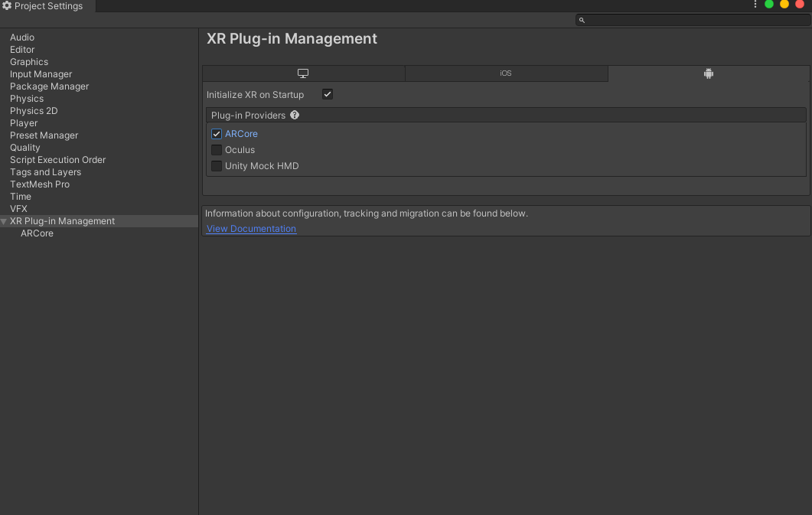Open the ARCore sub-settings item
Viewport: 812px width, 515px height.
click(x=37, y=233)
